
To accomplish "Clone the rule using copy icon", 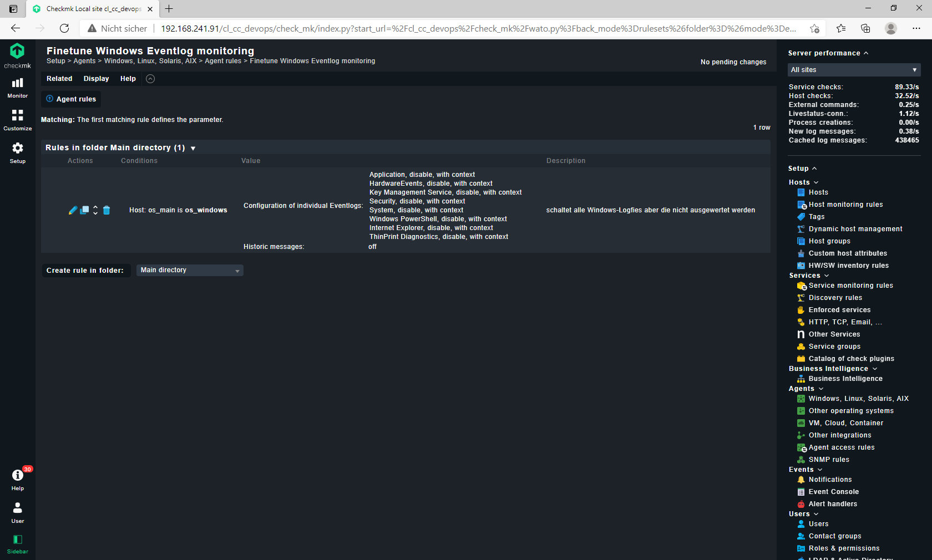I will [84, 210].
